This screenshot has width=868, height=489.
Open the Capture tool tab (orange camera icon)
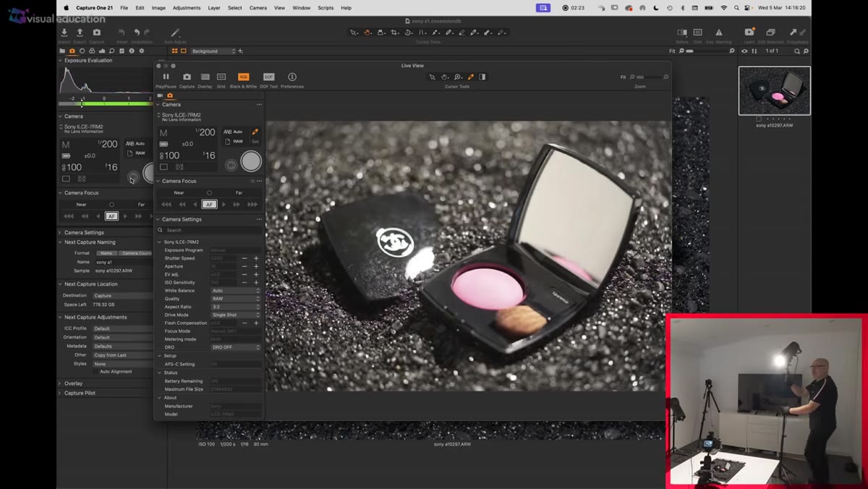72,51
